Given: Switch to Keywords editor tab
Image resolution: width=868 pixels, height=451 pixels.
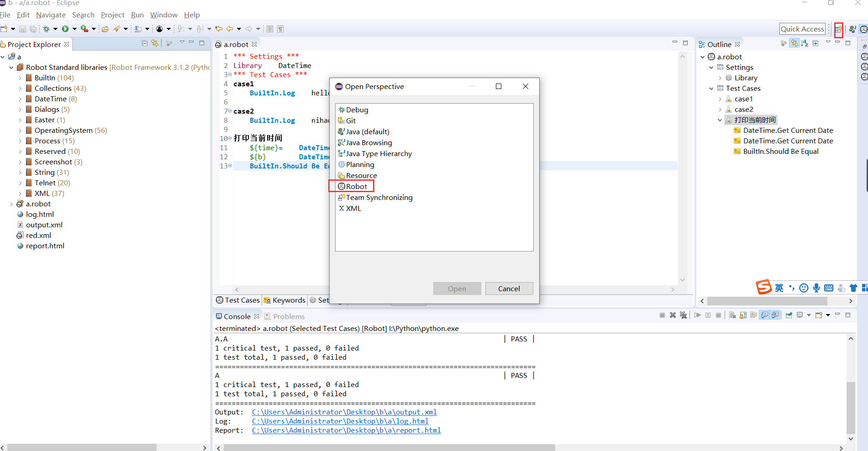Looking at the screenshot, I should [284, 300].
